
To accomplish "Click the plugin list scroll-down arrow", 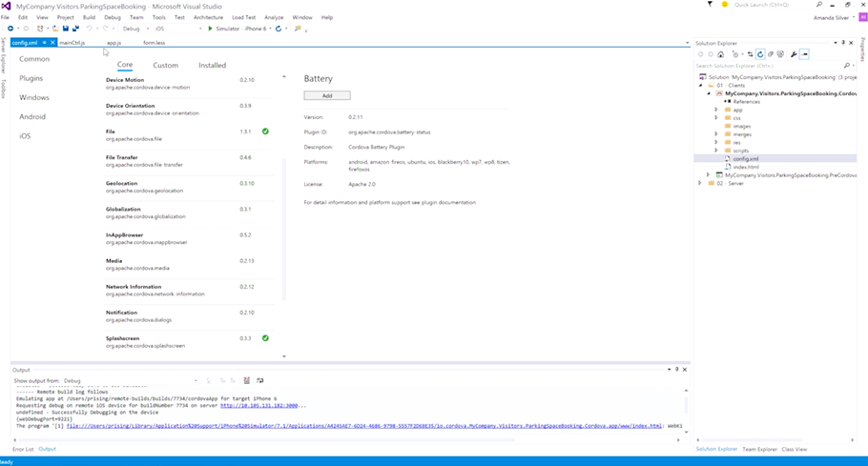I will (x=284, y=356).
